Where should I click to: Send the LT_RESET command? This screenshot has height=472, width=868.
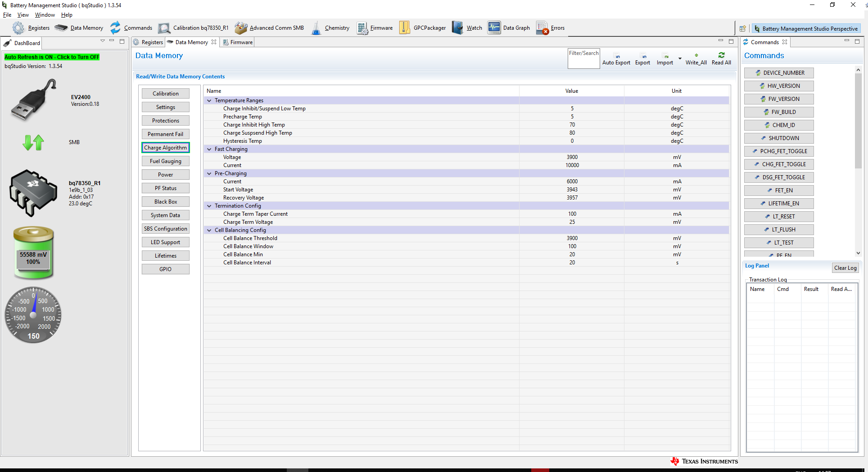pyautogui.click(x=779, y=217)
